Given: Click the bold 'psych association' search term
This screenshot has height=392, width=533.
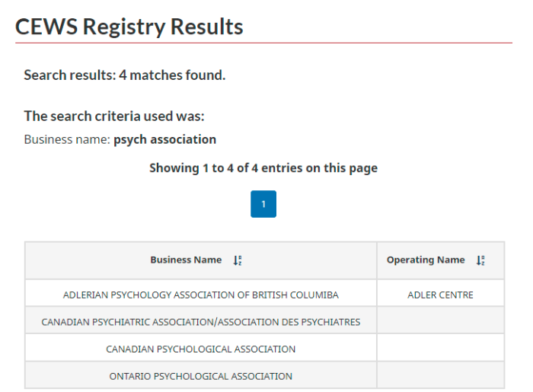Looking at the screenshot, I should coord(165,139).
